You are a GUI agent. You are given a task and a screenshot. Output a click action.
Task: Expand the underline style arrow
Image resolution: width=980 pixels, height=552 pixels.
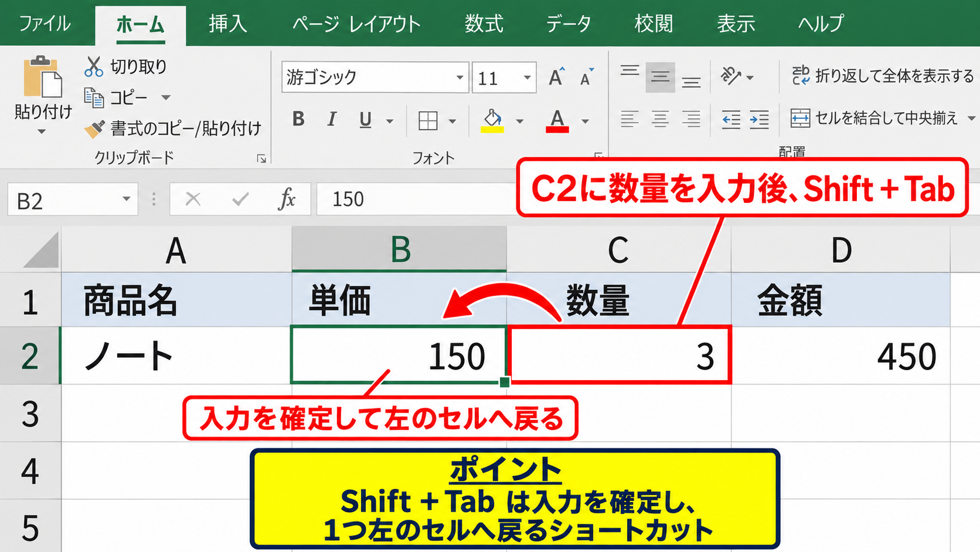(390, 121)
